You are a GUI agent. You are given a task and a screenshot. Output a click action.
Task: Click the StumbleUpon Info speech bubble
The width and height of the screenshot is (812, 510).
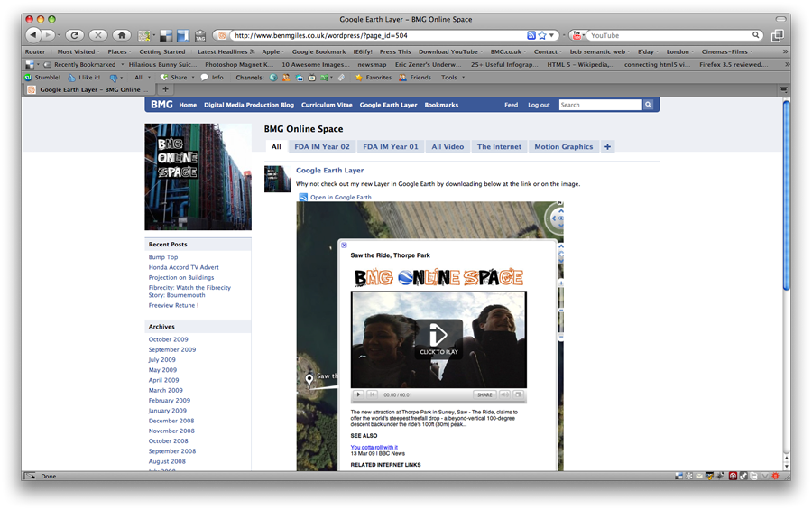tap(212, 78)
